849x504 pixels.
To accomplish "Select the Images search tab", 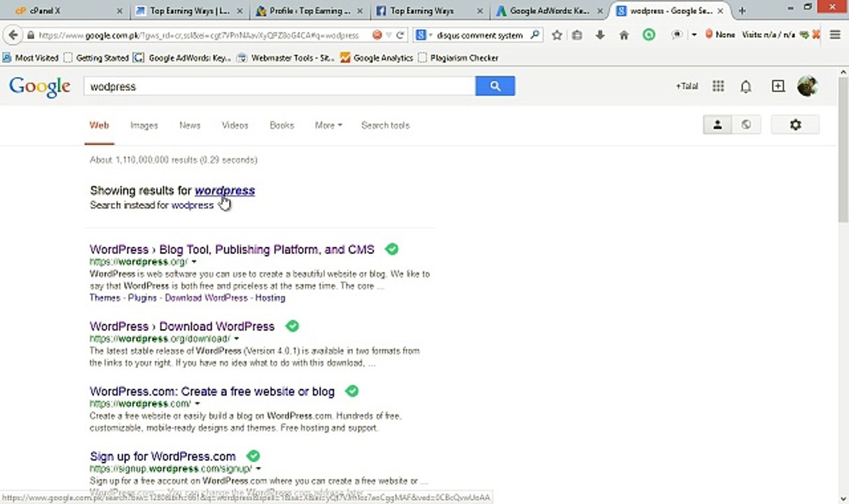I will 144,125.
